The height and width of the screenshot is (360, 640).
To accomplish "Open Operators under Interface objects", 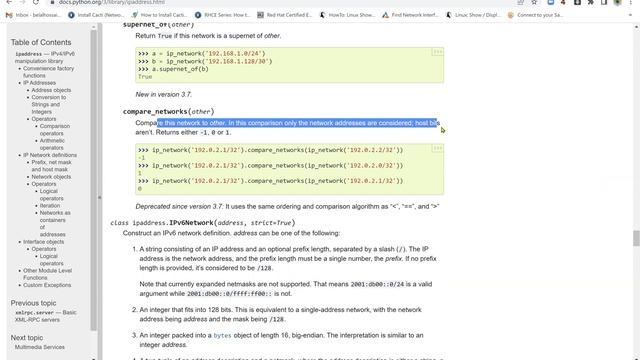I will click(44, 249).
